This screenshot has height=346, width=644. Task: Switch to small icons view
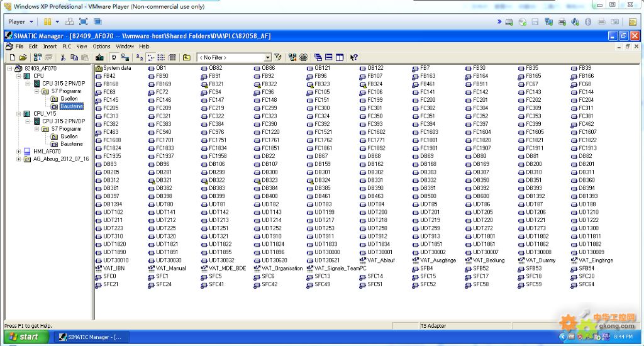pos(151,57)
